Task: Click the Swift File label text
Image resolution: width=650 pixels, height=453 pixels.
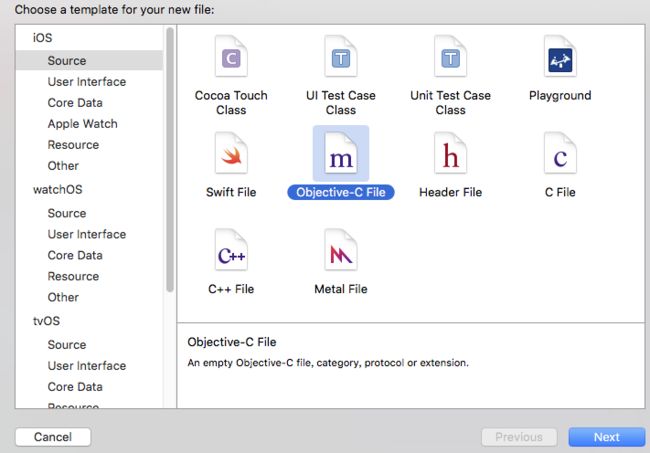Action: 231,192
